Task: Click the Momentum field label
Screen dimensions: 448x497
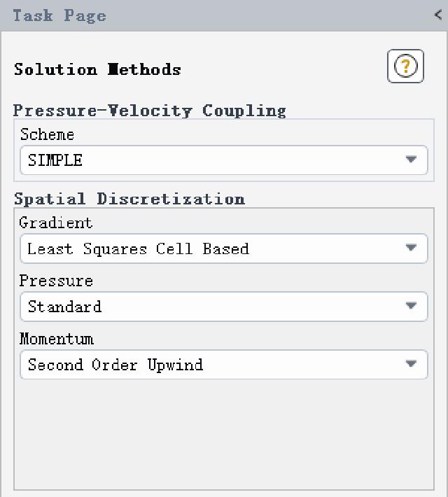Action: pos(57,339)
